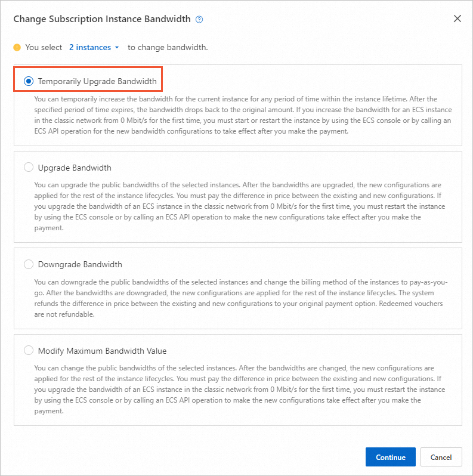Click the yellow notice dot icon

pyautogui.click(x=17, y=47)
